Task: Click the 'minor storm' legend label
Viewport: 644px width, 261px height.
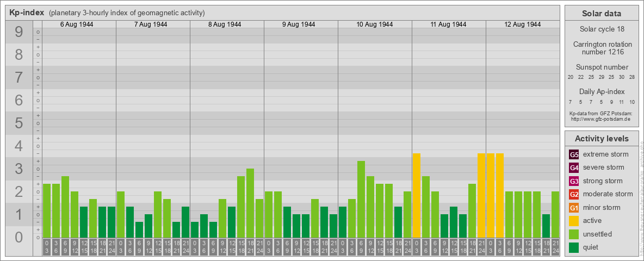Action: [x=602, y=208]
